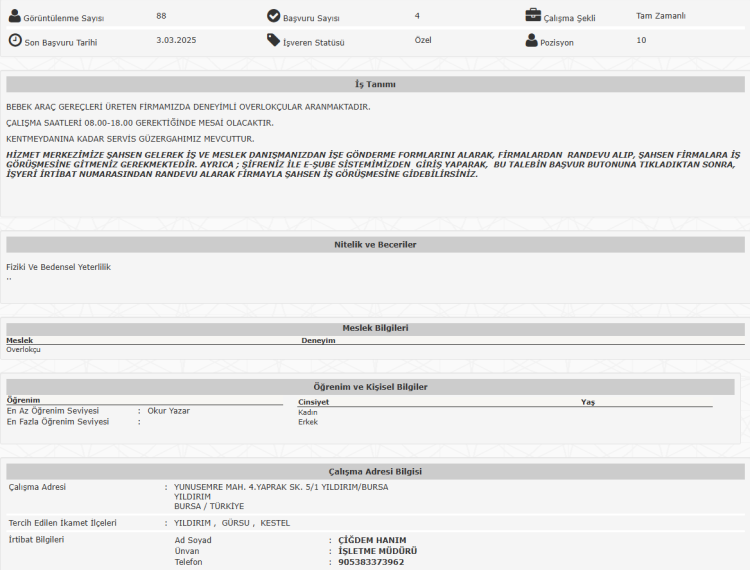Click the Kadın gender value
750x570 pixels.
click(x=307, y=412)
